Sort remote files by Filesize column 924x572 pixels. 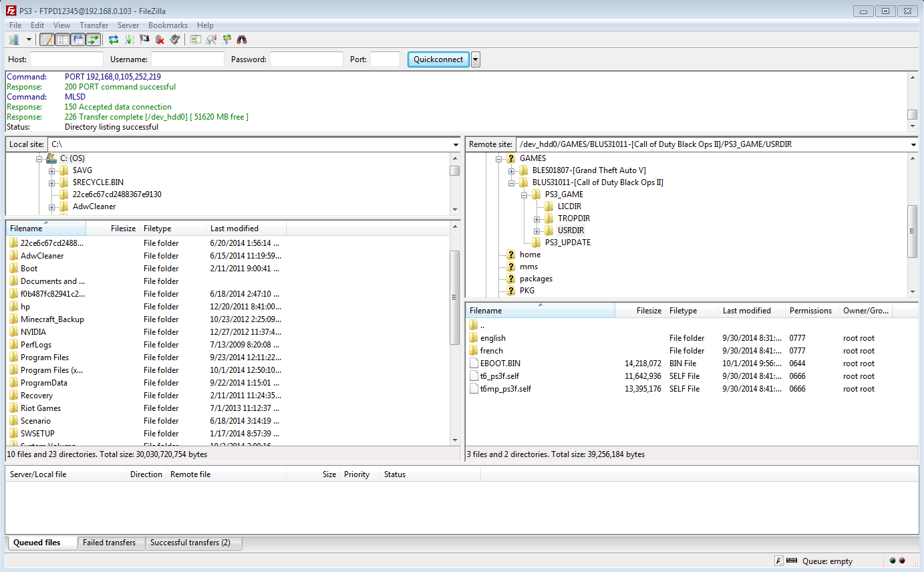639,311
